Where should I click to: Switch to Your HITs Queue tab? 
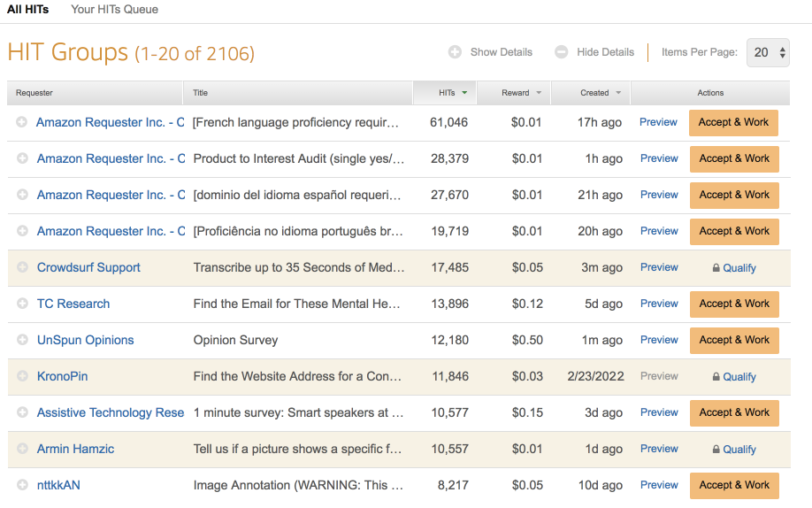pos(114,10)
